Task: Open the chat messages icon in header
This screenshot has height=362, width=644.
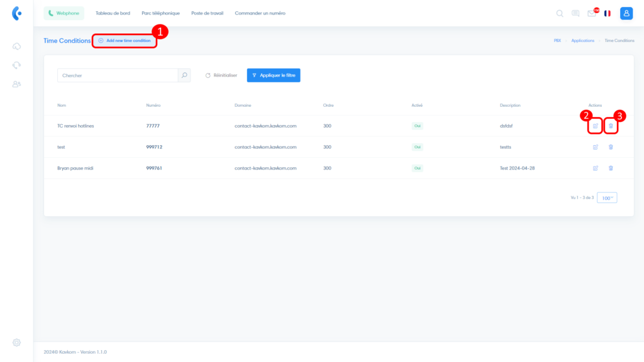Action: pyautogui.click(x=575, y=13)
